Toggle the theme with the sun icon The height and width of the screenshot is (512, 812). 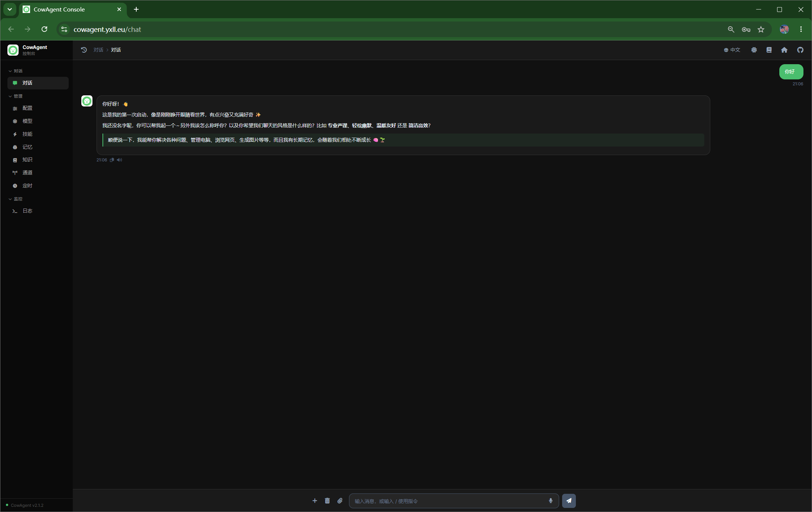[x=754, y=50]
